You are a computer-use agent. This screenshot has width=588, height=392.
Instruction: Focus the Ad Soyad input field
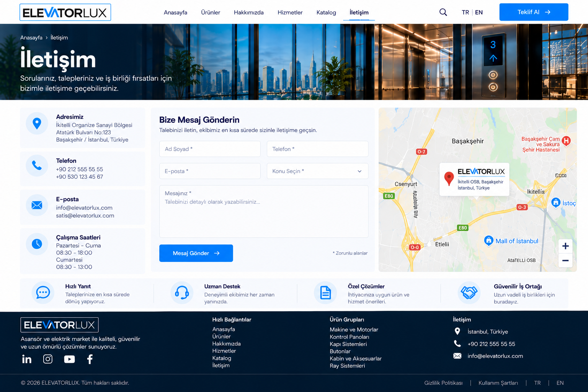coord(210,149)
